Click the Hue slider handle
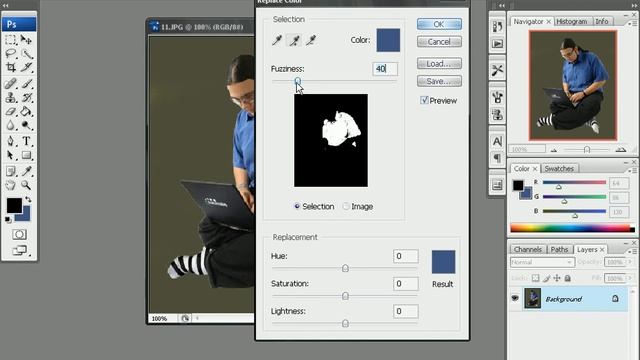 (x=345, y=268)
